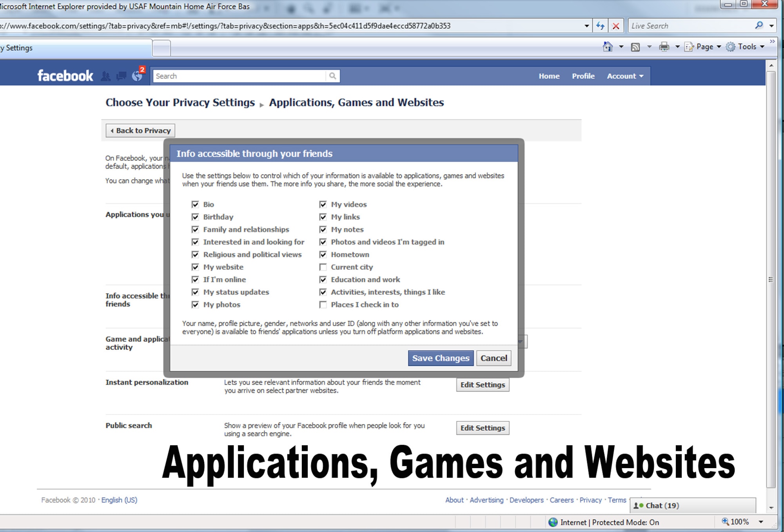Uncheck the My videos checkbox
784x532 pixels.
coord(323,204)
